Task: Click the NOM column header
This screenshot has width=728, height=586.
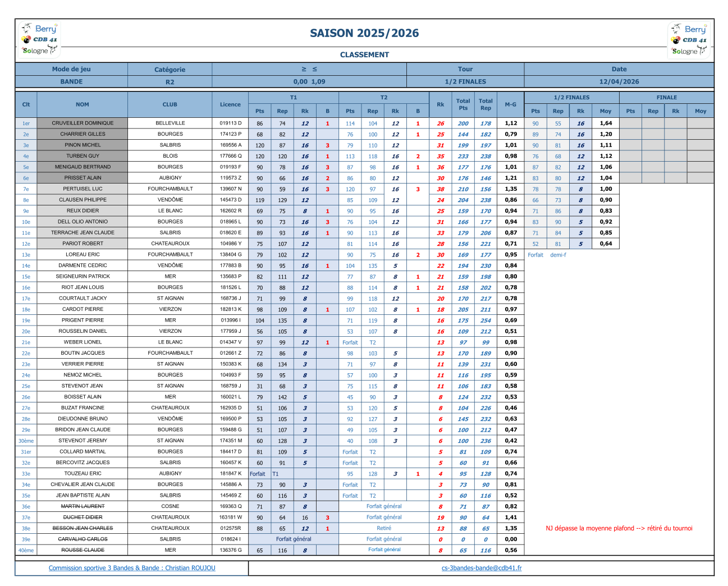Action: tap(83, 104)
